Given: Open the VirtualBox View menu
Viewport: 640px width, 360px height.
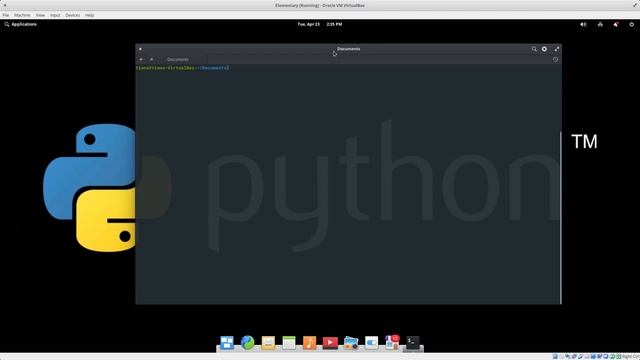Looking at the screenshot, I should tap(40, 15).
